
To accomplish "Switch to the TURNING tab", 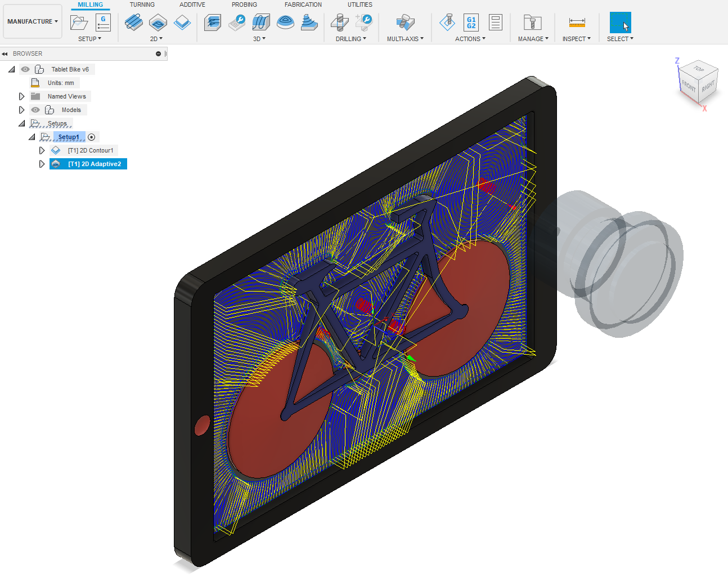I will (142, 5).
